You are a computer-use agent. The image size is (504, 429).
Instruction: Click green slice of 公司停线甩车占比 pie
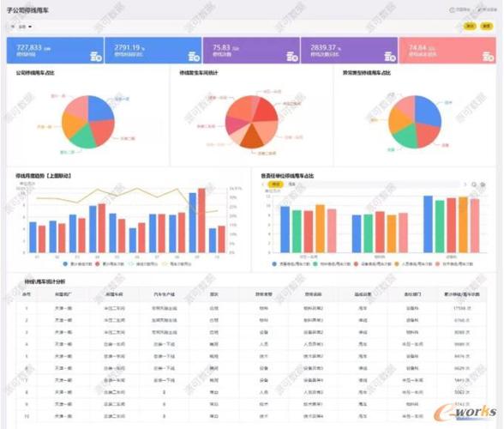coord(84,138)
